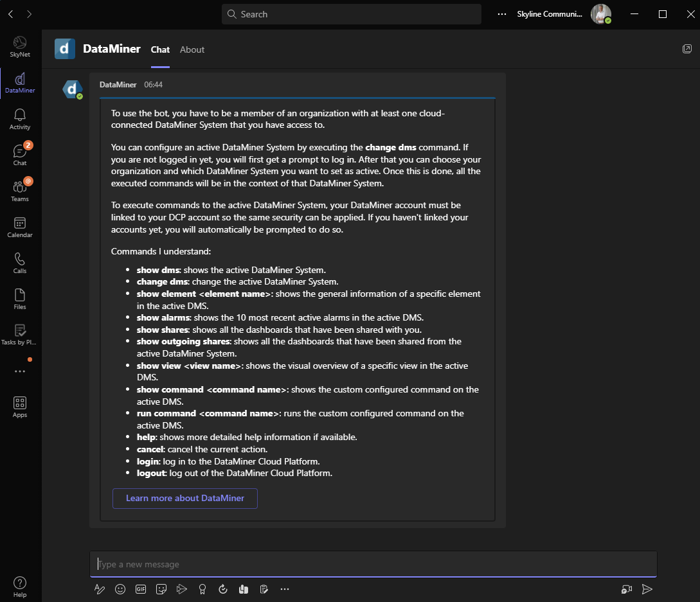Open Tasks by Planner
Viewport: 700px width, 602px height.
19,335
